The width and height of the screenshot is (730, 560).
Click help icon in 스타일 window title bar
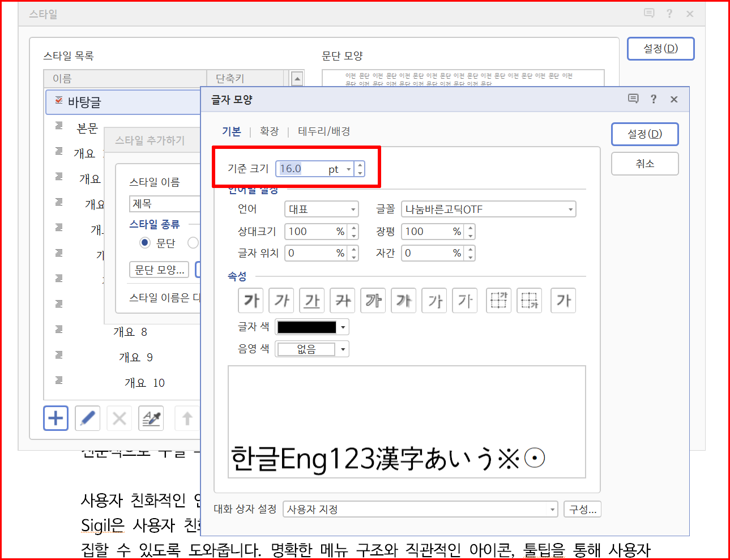(x=669, y=14)
